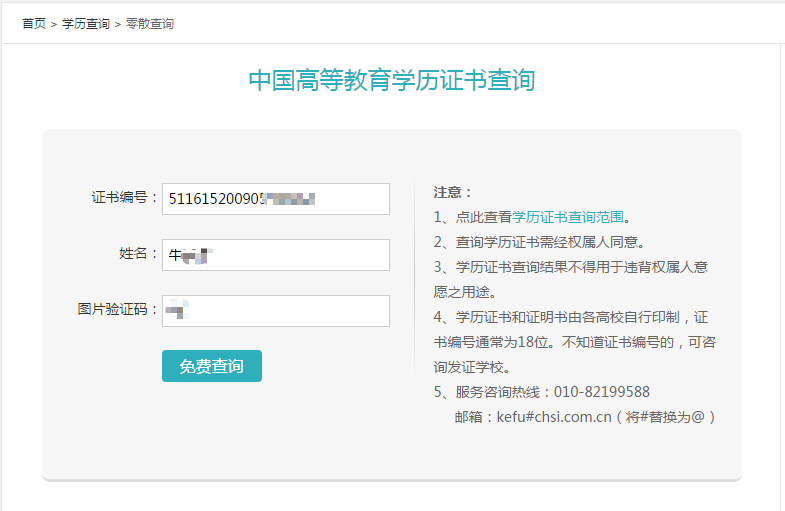Click the 中国高等教育学历证书查询 page title
This screenshot has height=511, width=785.
[392, 81]
